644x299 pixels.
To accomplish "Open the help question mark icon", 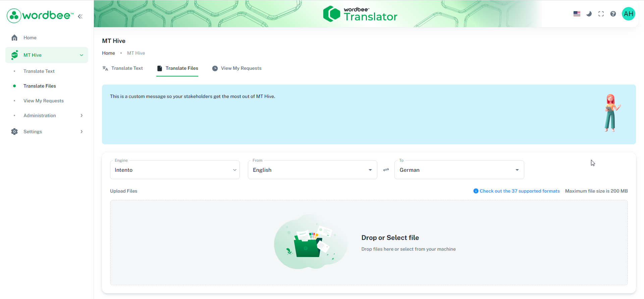I will (x=613, y=14).
